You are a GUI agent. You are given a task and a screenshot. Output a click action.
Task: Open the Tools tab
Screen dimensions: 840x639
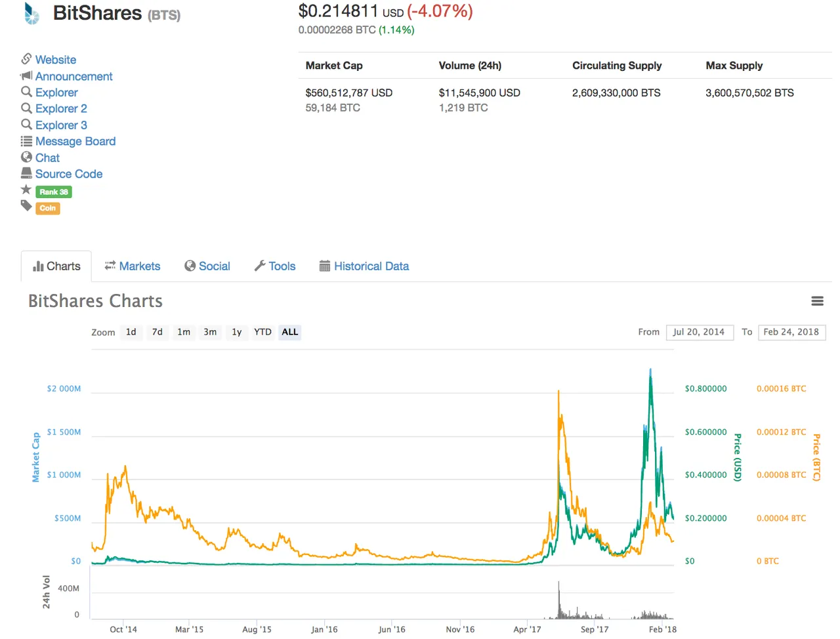coord(275,266)
